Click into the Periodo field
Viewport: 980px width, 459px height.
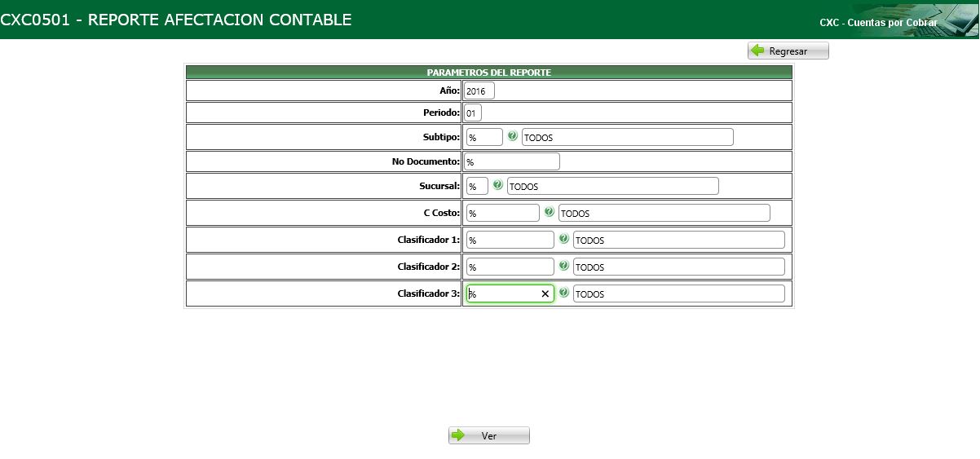tap(473, 113)
